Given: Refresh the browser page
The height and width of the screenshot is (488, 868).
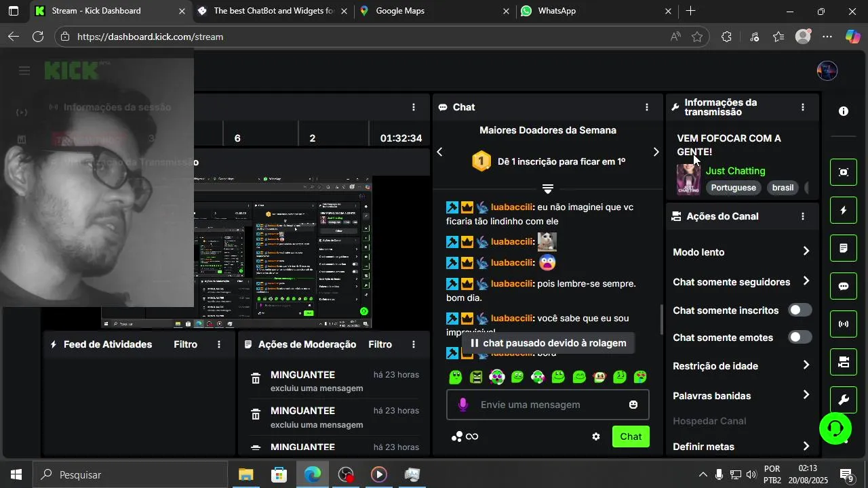Looking at the screenshot, I should 38,37.
